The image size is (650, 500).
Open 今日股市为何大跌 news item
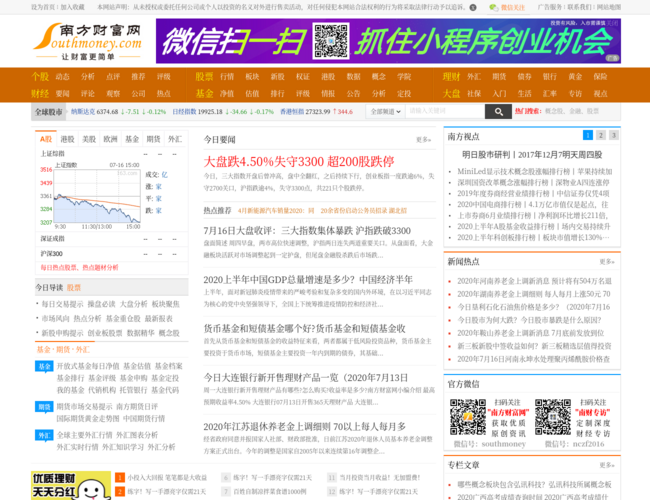(x=529, y=320)
